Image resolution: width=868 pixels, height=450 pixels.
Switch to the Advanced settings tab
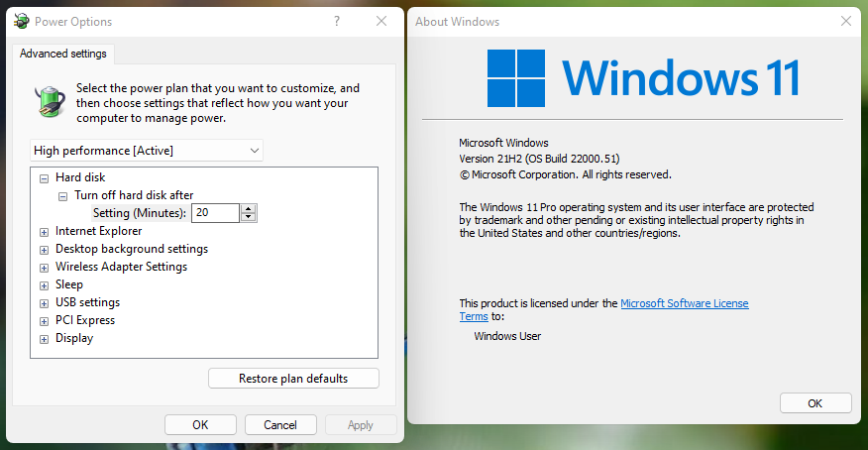point(63,54)
